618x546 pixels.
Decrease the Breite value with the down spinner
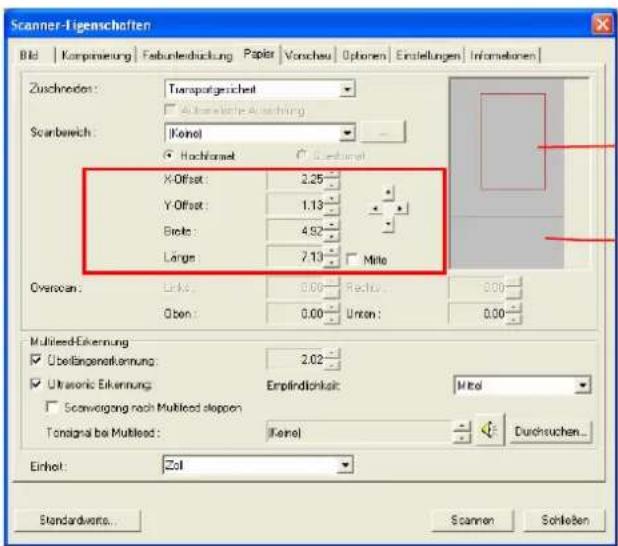coord(332,236)
